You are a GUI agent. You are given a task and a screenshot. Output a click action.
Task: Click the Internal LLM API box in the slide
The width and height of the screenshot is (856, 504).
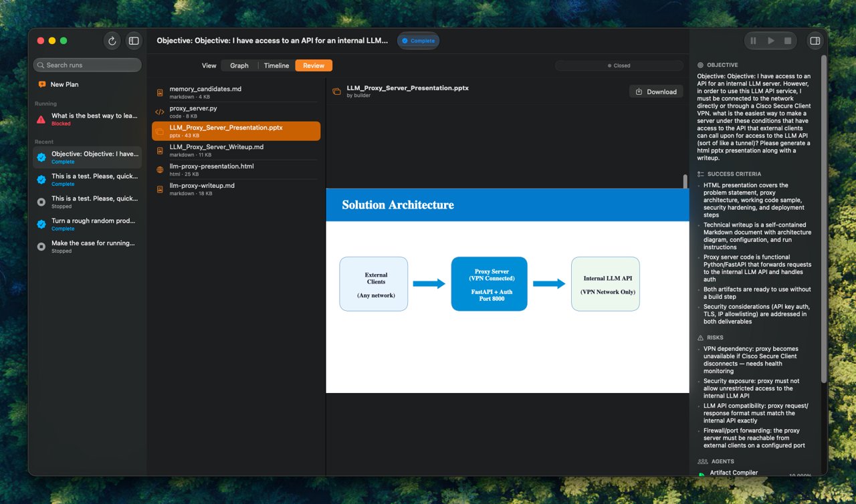(x=605, y=284)
